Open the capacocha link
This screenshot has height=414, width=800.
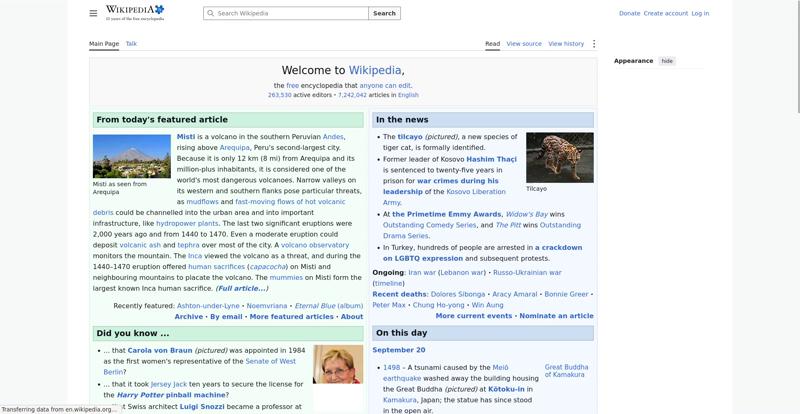pos(266,266)
